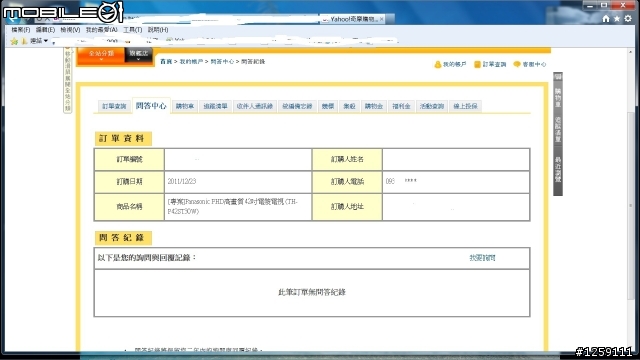Open 購物金 tab

point(373,106)
